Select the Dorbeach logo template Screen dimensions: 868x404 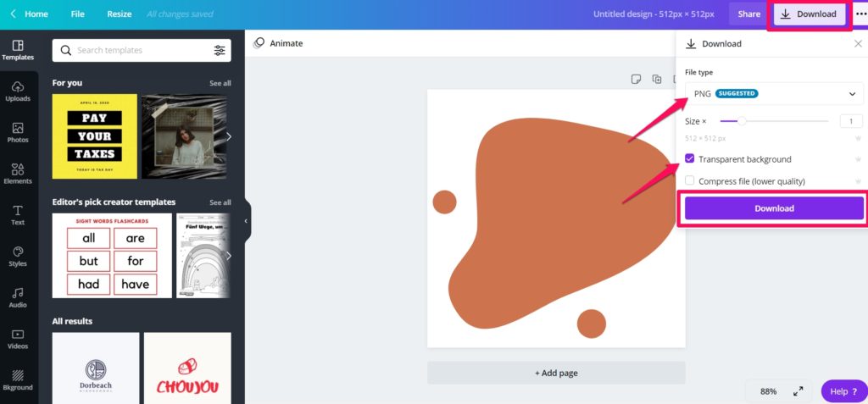96,368
